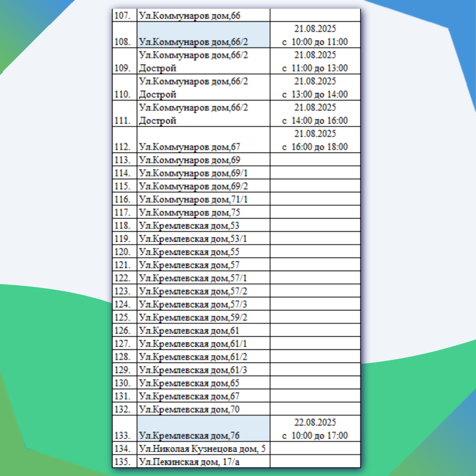Select the time cell "с 10:00 до 17:00"
This screenshot has width=476, height=476.
point(315,429)
